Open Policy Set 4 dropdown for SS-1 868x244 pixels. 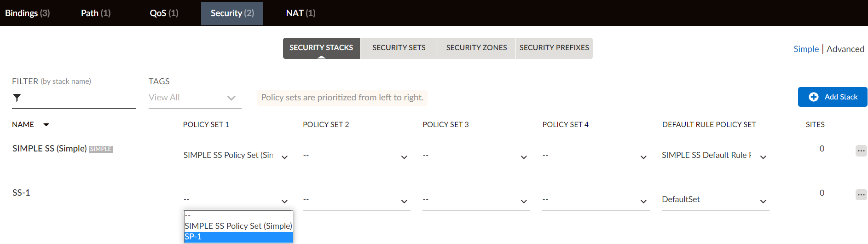point(596,200)
